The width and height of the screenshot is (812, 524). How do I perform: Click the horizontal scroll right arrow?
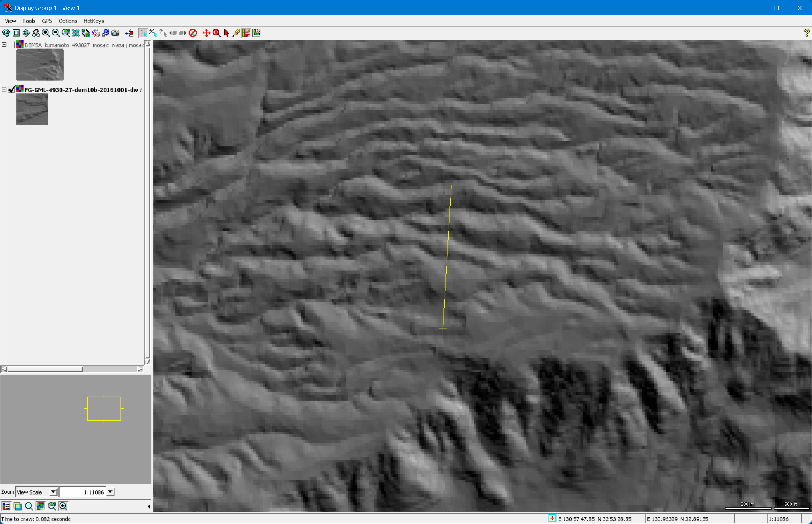point(140,369)
